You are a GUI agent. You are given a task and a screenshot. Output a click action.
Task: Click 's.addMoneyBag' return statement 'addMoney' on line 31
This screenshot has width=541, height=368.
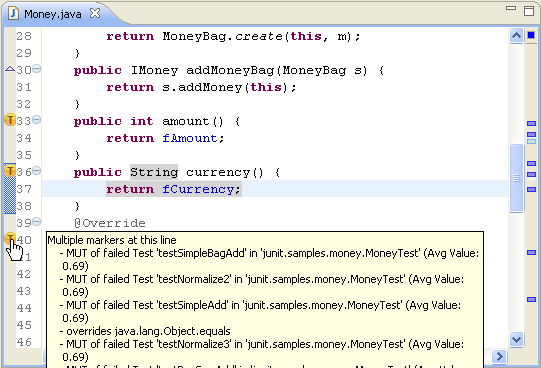[x=210, y=87]
